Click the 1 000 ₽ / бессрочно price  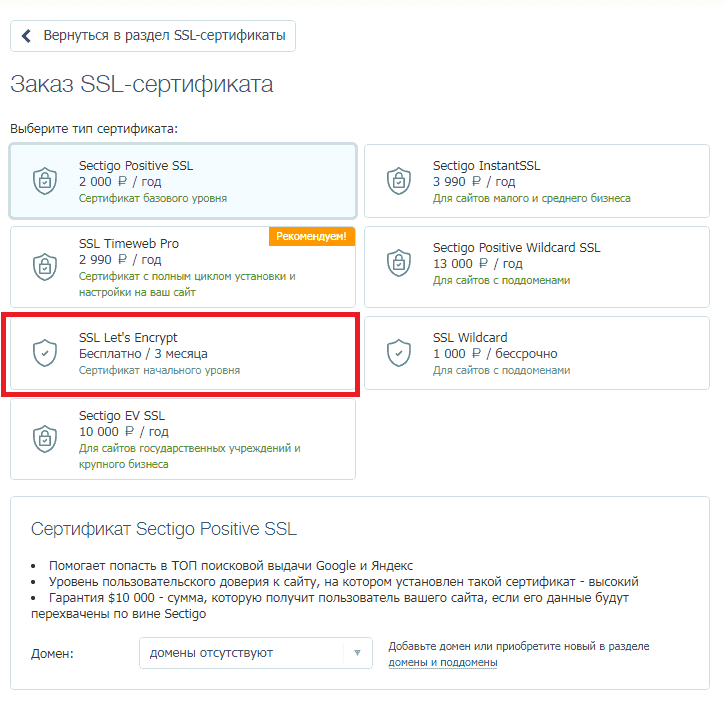click(x=495, y=354)
